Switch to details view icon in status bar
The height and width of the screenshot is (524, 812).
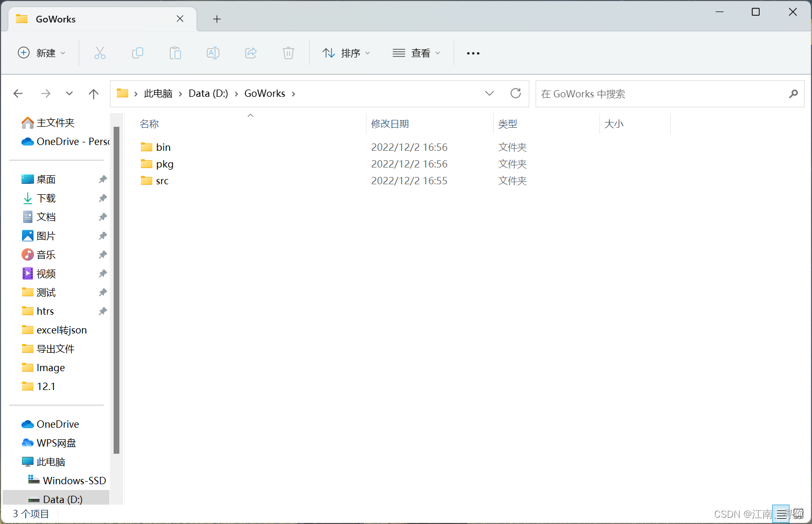(x=781, y=514)
